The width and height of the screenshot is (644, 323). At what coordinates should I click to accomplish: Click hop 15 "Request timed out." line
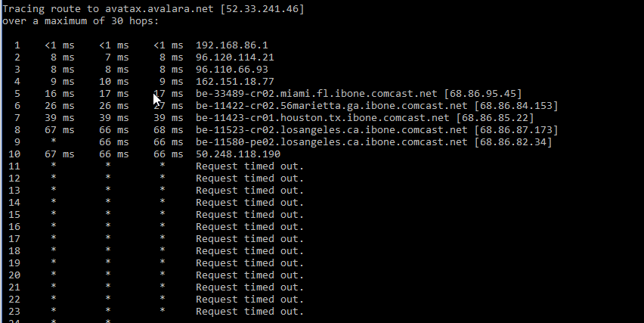249,215
